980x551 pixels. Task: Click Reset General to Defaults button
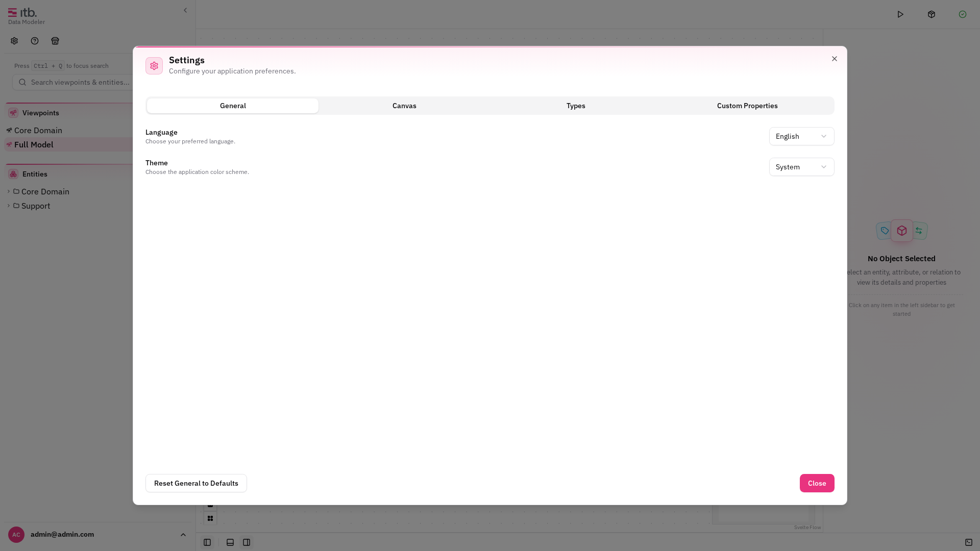[196, 483]
